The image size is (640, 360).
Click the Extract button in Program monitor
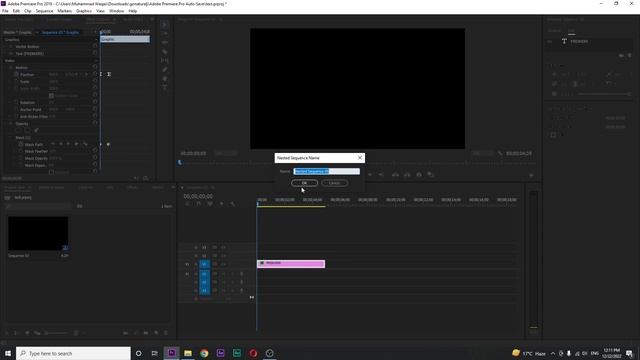pyautogui.click(x=407, y=175)
